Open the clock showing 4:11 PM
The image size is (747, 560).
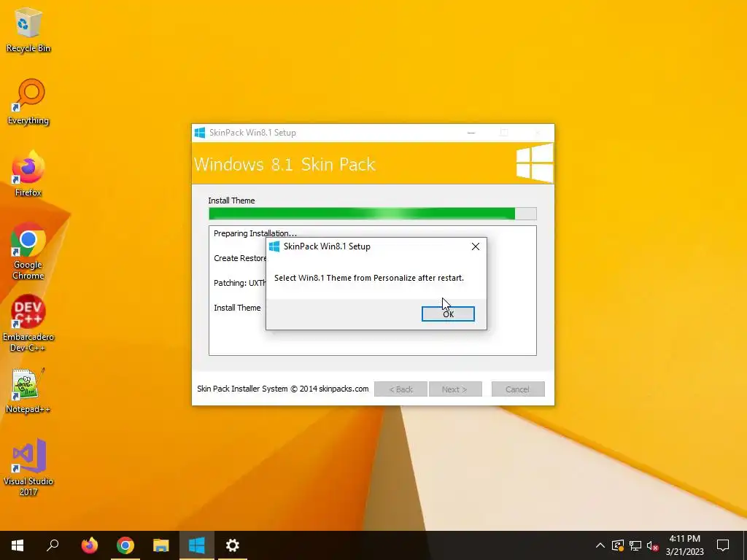[684, 545]
